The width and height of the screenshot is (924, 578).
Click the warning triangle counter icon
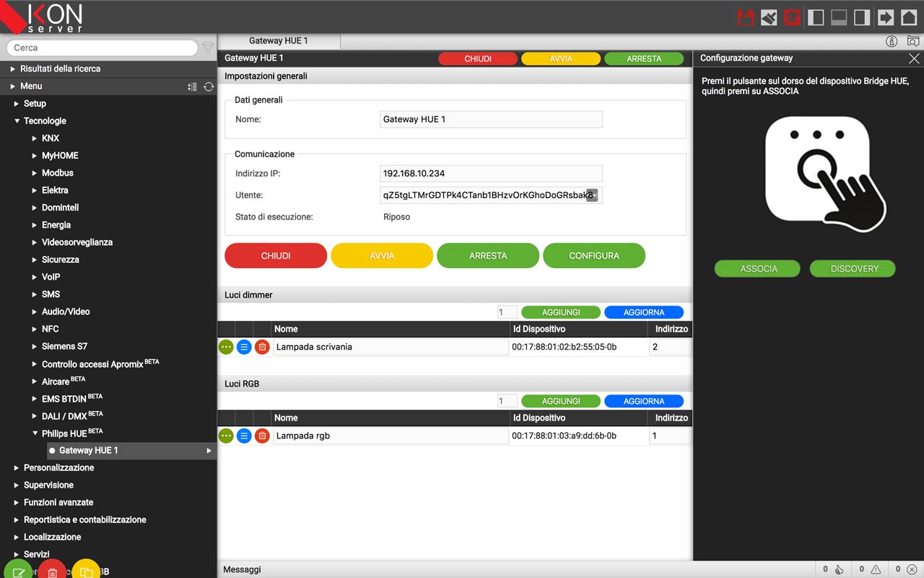[x=876, y=569]
